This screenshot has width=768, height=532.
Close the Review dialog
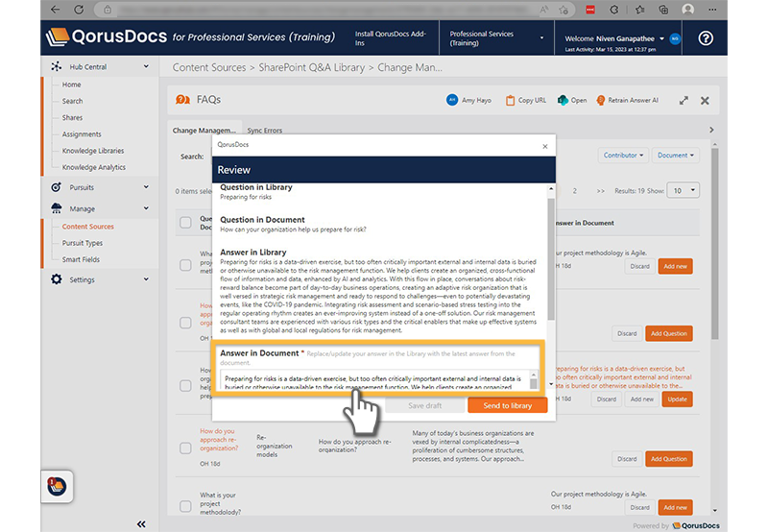[545, 147]
